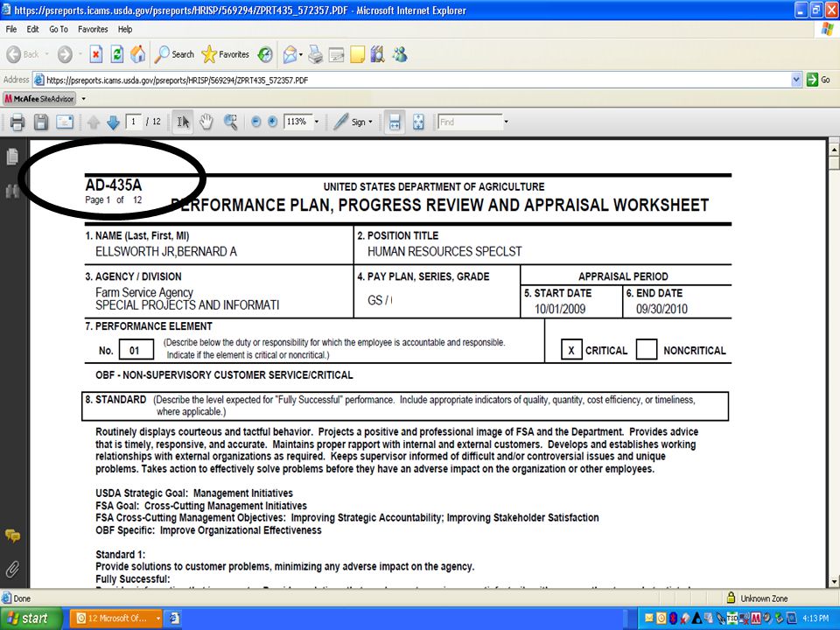
Task: Open the Help menu
Action: 125,30
